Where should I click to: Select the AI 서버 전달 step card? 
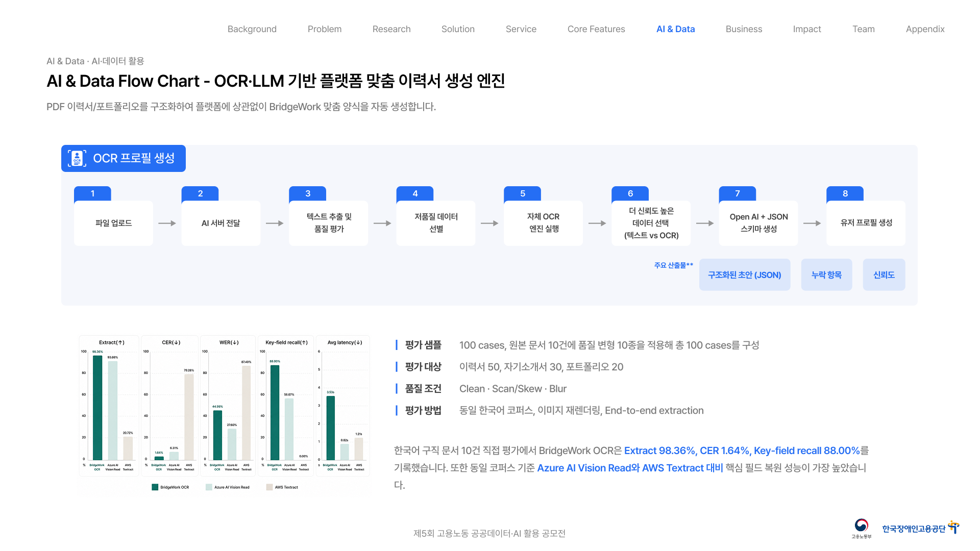(x=220, y=223)
